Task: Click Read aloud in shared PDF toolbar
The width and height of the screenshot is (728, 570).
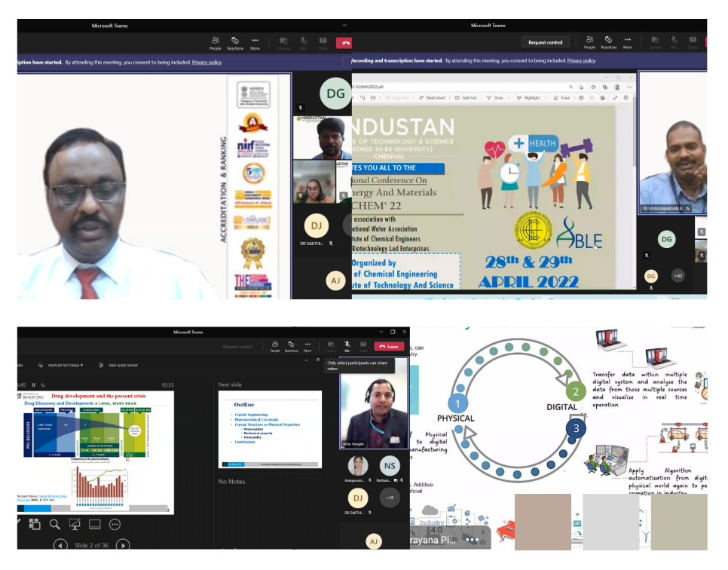Action: point(432,98)
